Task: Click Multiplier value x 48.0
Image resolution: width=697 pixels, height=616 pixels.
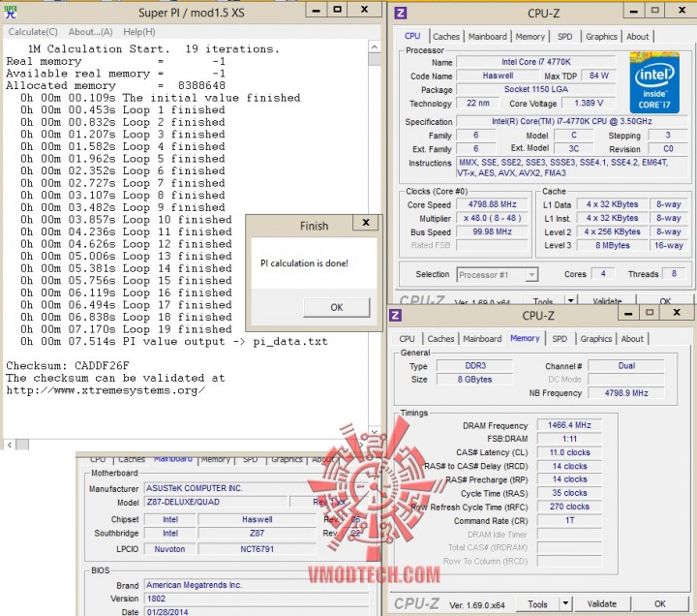Action: 492,218
